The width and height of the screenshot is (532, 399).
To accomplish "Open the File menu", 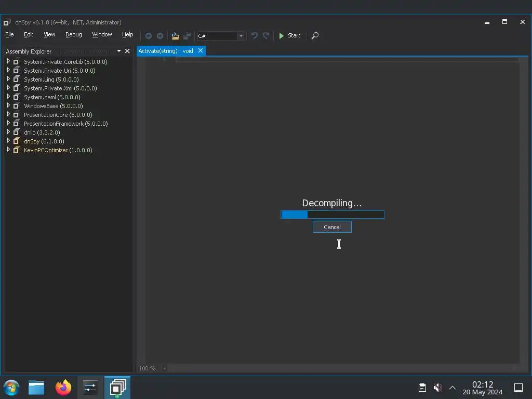I will [x=9, y=35].
